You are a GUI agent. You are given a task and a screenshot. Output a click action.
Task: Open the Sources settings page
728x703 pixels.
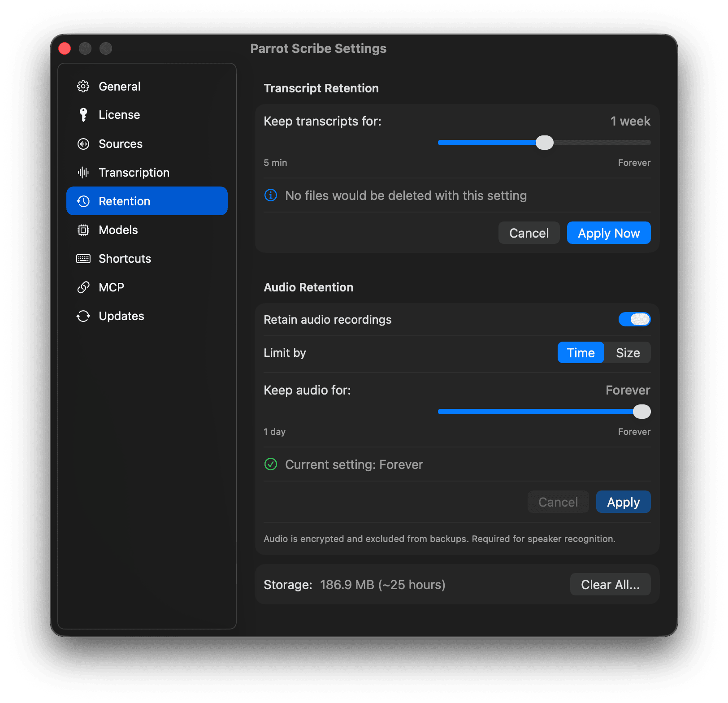[x=120, y=144]
